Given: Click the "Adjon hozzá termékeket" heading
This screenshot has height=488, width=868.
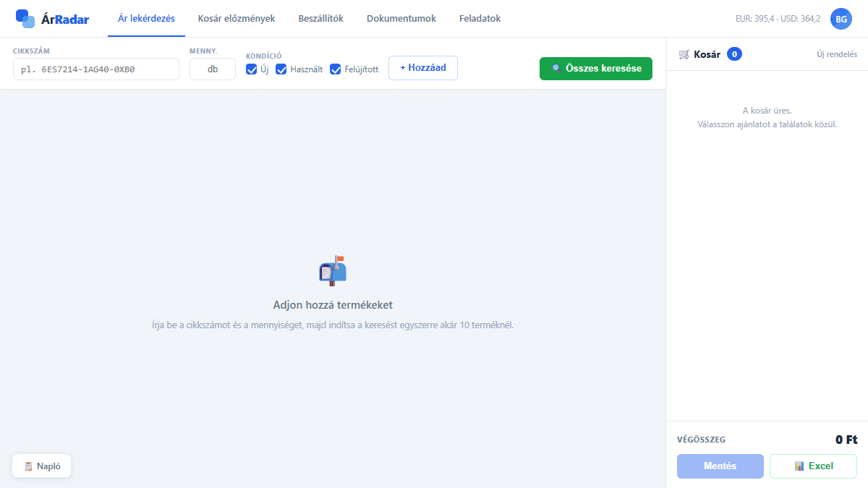Looking at the screenshot, I should point(333,305).
